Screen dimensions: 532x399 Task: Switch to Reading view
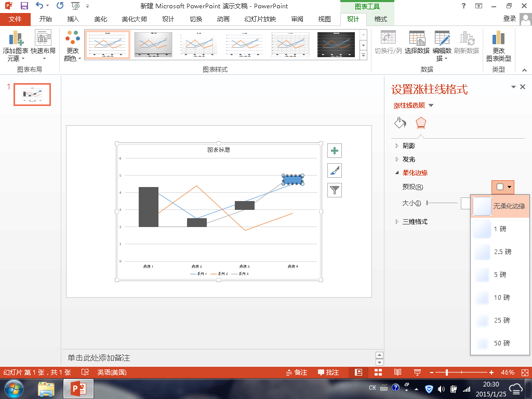point(397,372)
